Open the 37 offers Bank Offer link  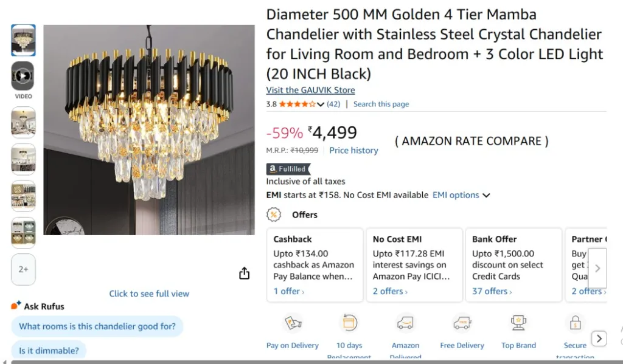pos(492,291)
